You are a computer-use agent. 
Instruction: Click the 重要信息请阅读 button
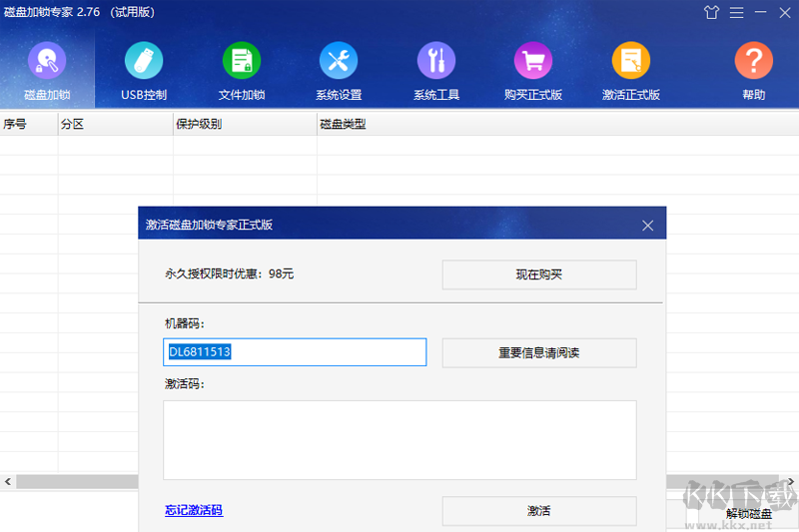[x=538, y=352]
